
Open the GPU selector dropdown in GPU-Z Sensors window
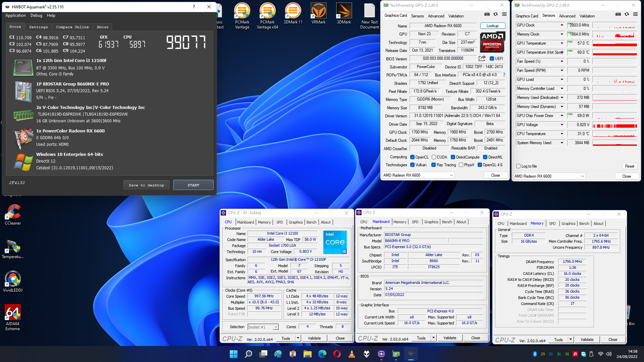pos(549,176)
